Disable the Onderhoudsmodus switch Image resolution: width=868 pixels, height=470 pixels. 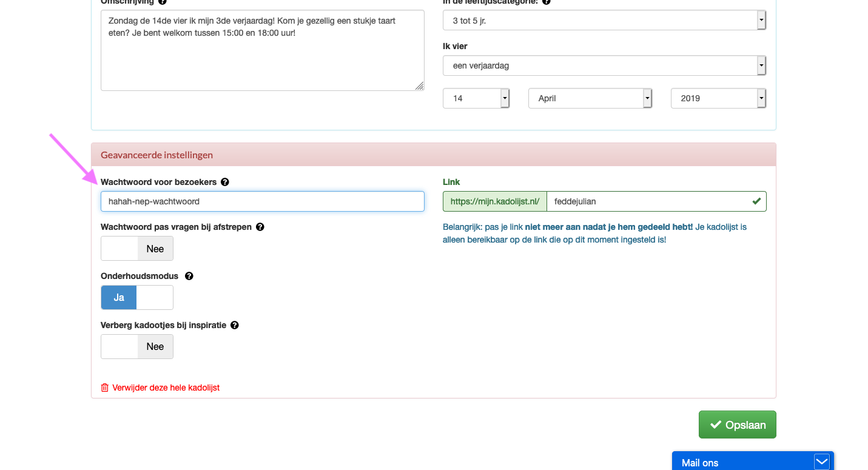(x=137, y=298)
